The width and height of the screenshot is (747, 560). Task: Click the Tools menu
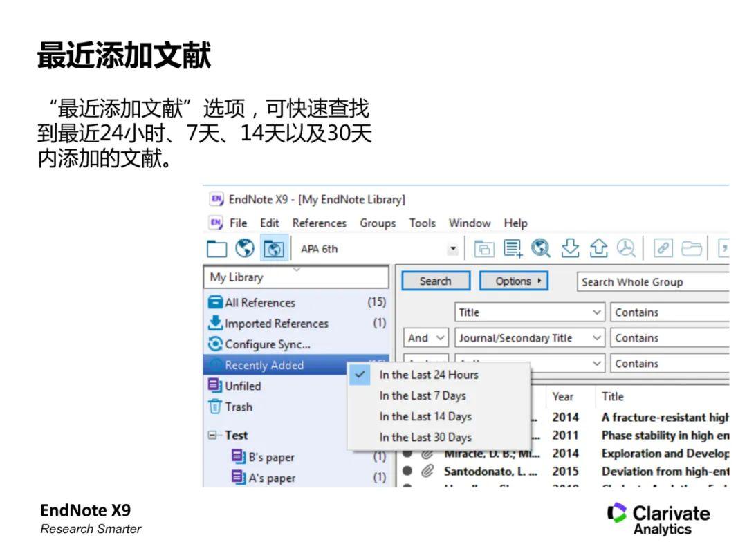[x=422, y=223]
